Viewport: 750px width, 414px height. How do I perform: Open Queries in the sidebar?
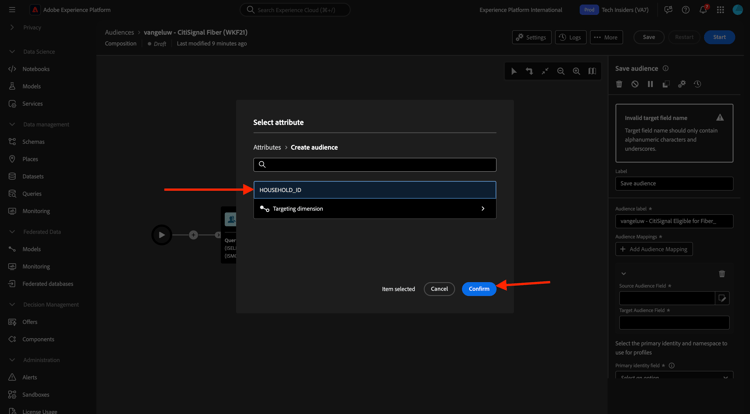[32, 194]
